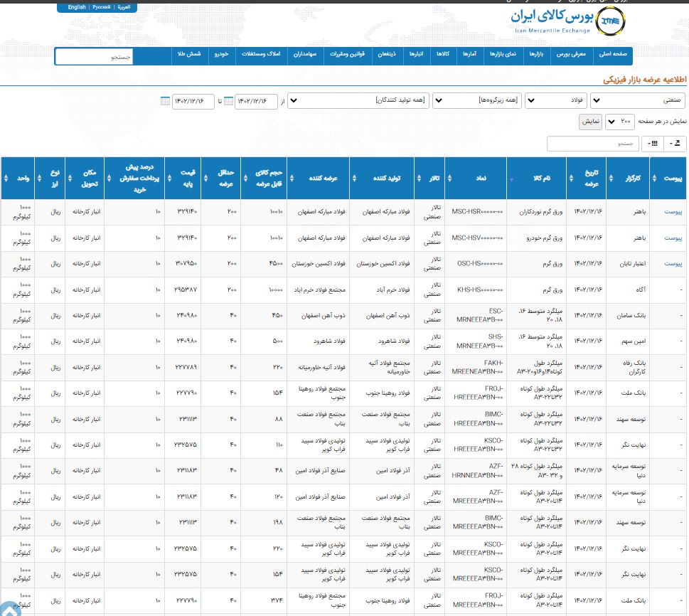
Task: Open the export table button with arrow icon
Action: point(675,144)
